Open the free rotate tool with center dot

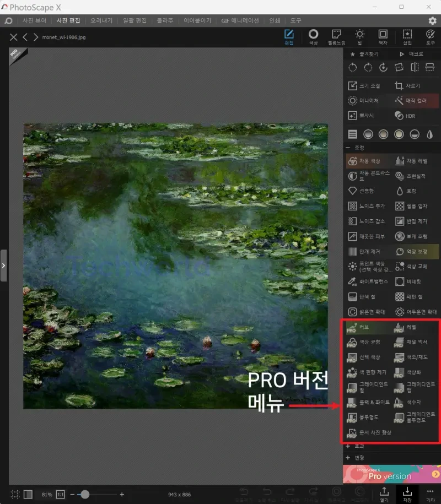click(383, 67)
